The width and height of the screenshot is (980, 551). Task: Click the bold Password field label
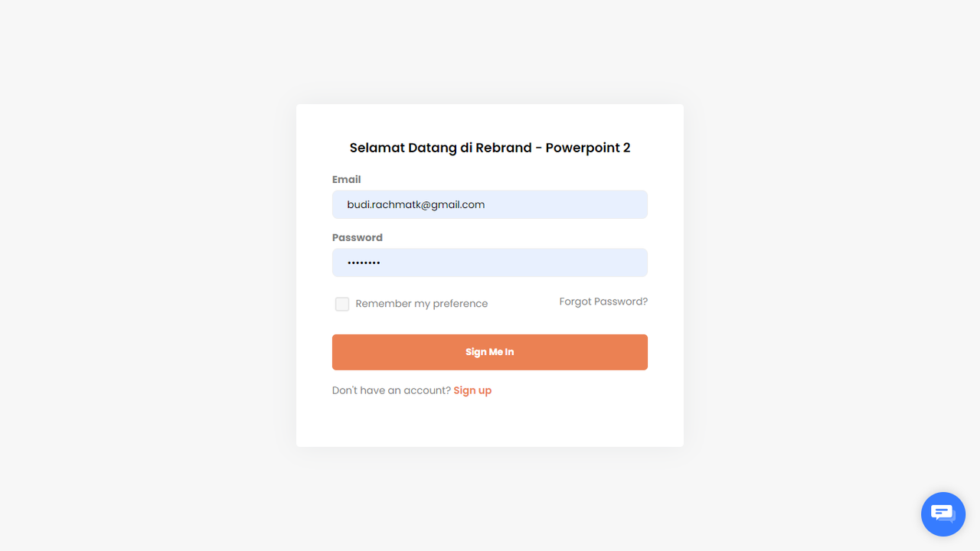point(357,237)
